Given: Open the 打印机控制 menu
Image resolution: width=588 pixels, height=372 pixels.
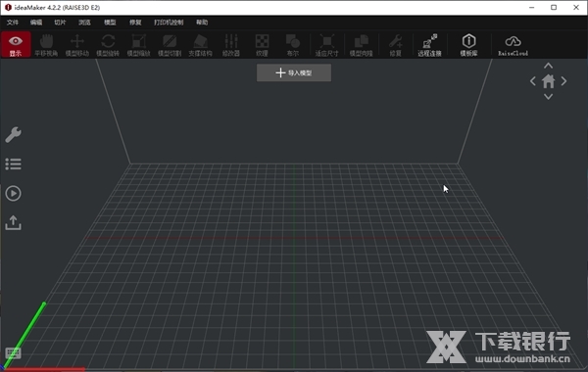Looking at the screenshot, I should [x=169, y=23].
